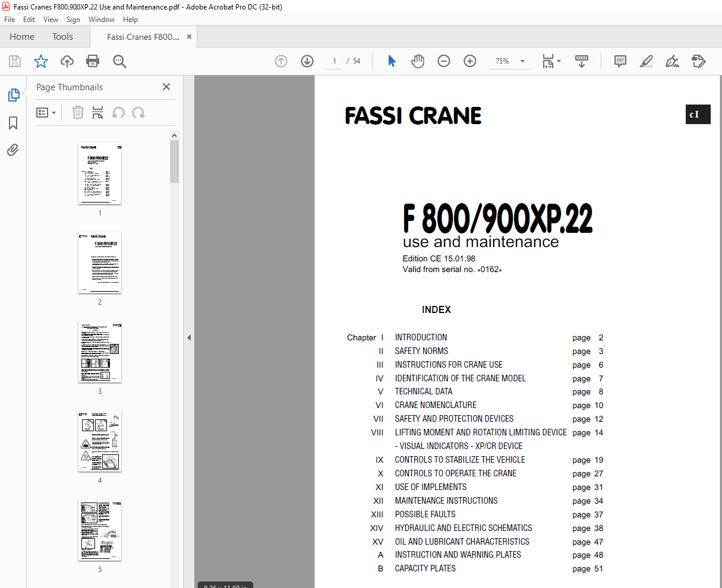The width and height of the screenshot is (722, 588).
Task: Click USE OF IMPLEMENTS index entry
Action: tap(430, 487)
